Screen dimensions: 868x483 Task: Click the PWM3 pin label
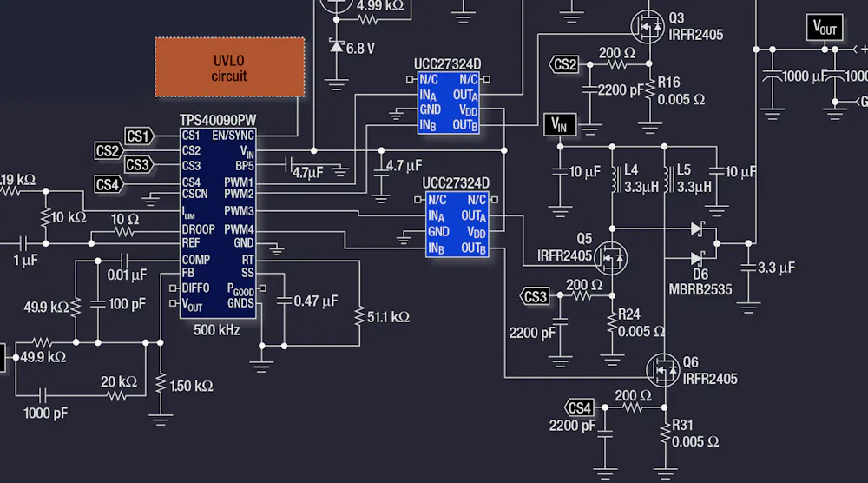coord(240,211)
